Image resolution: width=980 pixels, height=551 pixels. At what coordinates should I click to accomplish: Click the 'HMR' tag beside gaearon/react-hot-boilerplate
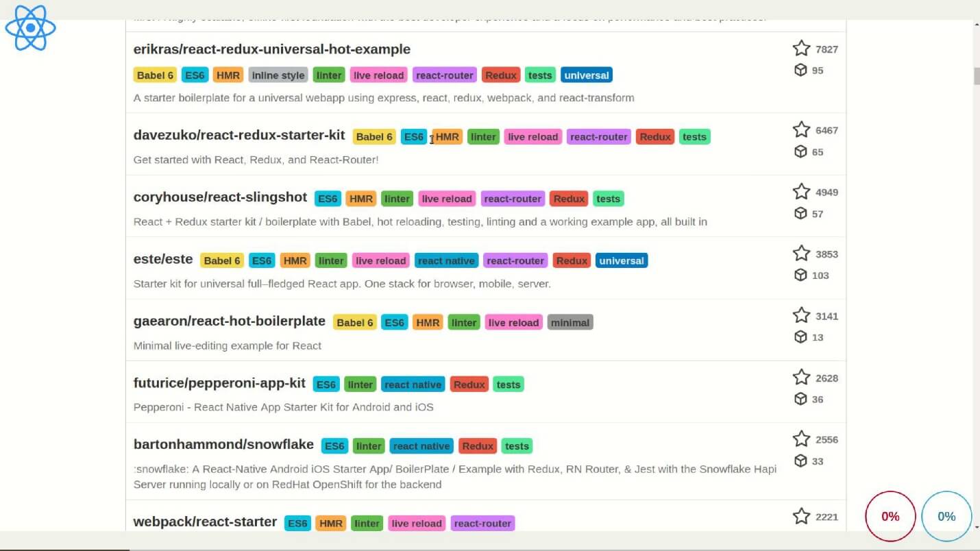tap(428, 322)
